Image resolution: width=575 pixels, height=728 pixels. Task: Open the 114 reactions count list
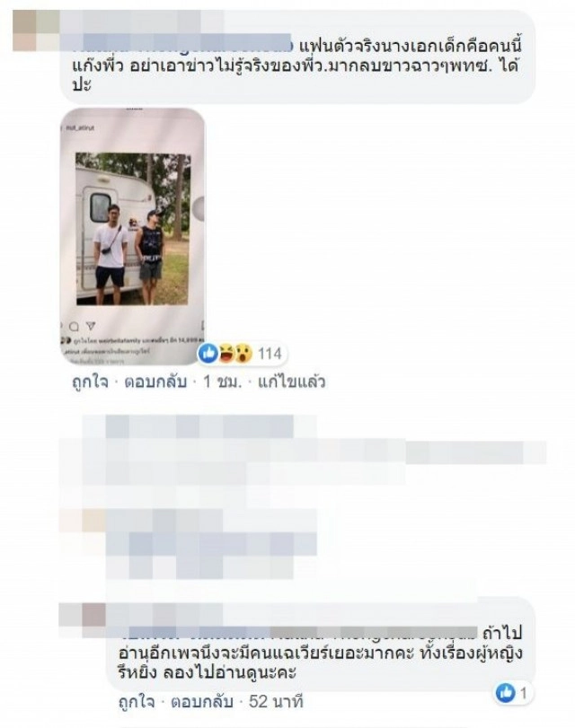(x=270, y=354)
